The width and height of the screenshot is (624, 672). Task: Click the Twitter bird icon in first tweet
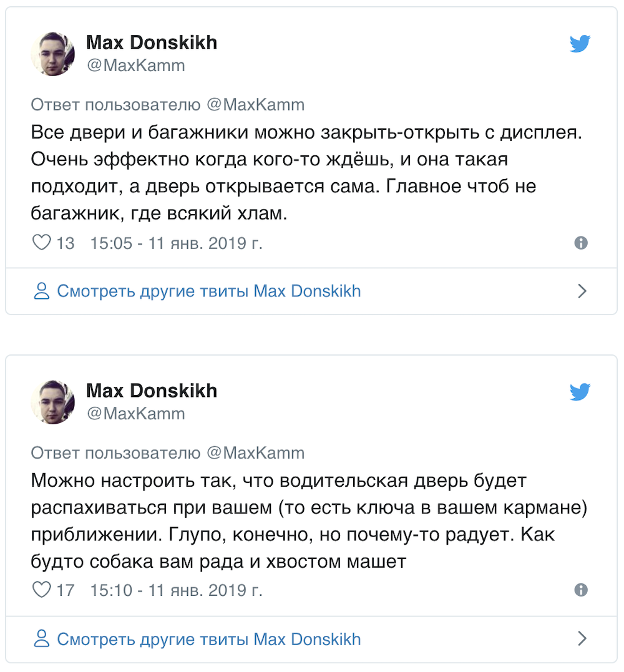click(x=580, y=44)
